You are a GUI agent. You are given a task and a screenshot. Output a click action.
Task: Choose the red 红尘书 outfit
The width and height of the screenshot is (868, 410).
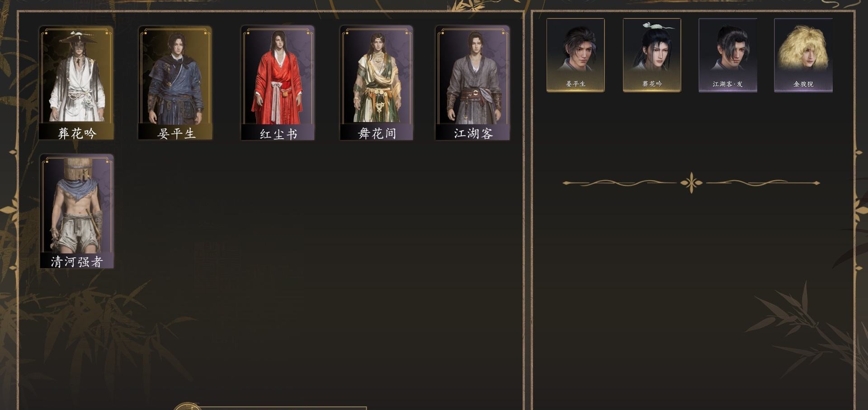click(278, 83)
